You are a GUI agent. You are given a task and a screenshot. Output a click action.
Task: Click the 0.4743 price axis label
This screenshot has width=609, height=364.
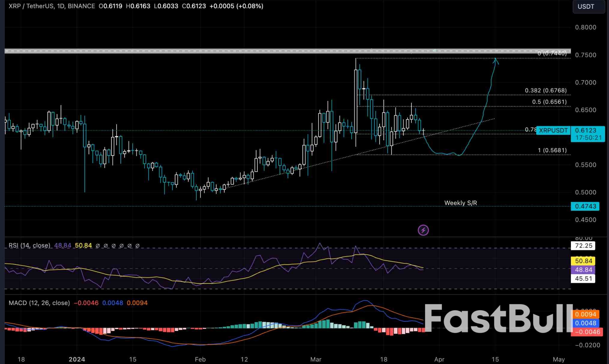[x=585, y=206]
